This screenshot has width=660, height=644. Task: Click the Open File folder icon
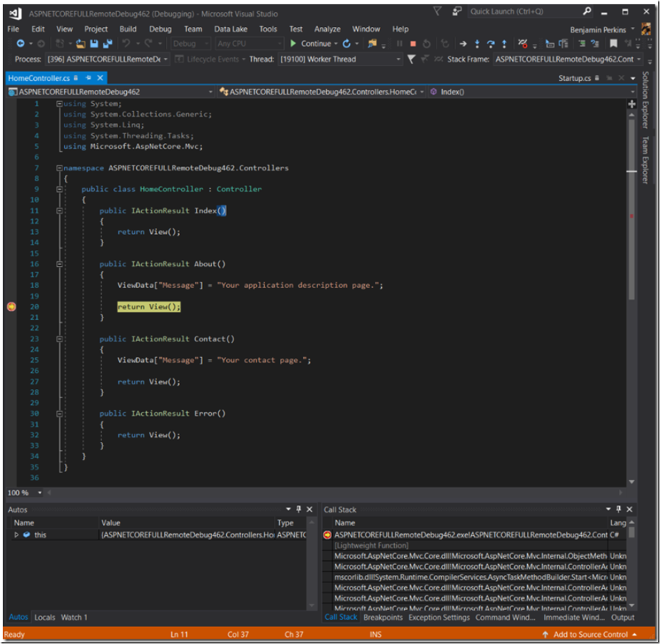click(81, 43)
